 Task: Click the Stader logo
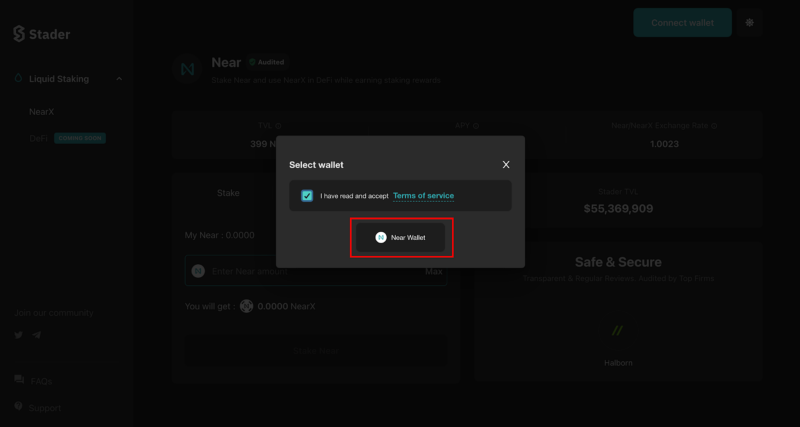[42, 34]
